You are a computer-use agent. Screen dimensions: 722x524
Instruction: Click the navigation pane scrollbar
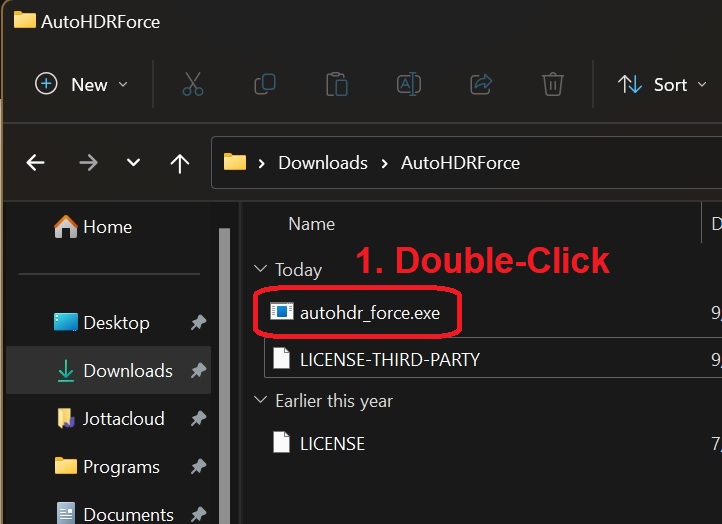pyautogui.click(x=225, y=380)
